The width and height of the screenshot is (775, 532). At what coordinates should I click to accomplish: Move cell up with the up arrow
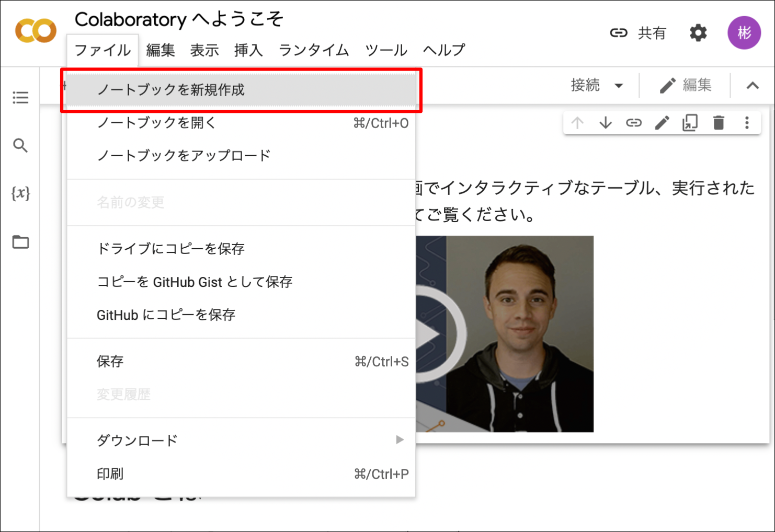[x=577, y=123]
